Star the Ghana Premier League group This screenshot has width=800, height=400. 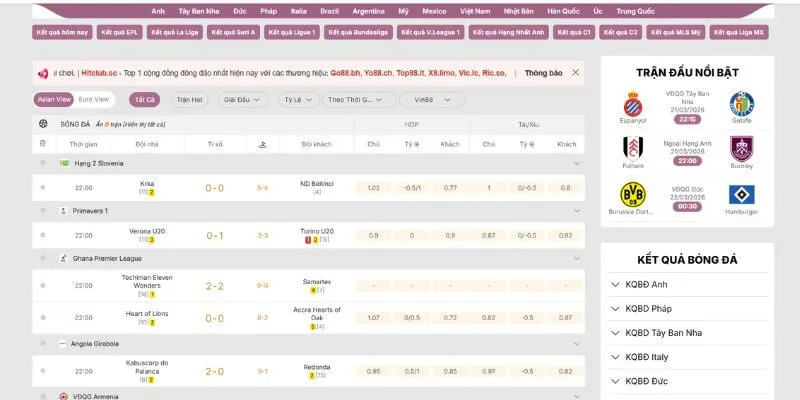tap(43, 258)
